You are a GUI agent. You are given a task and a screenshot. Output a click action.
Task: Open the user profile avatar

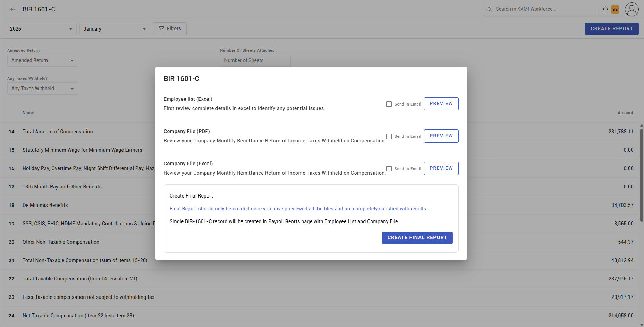[x=632, y=9]
